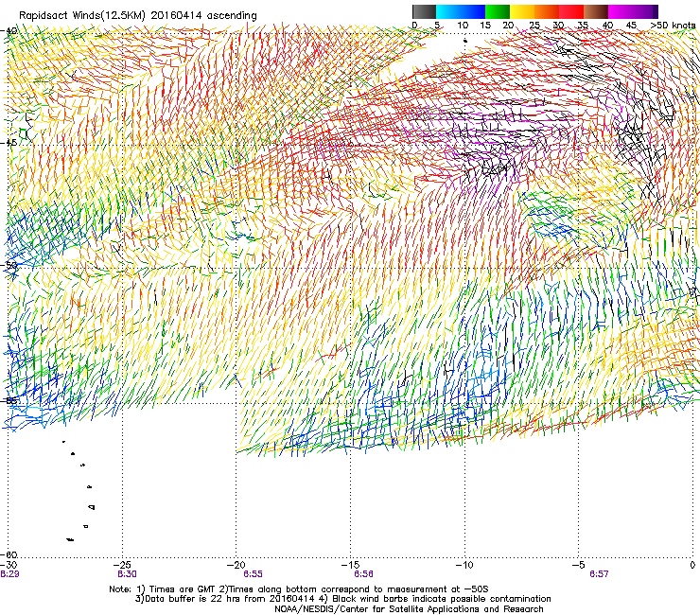Click the '-20' longitude axis label

coord(236,565)
